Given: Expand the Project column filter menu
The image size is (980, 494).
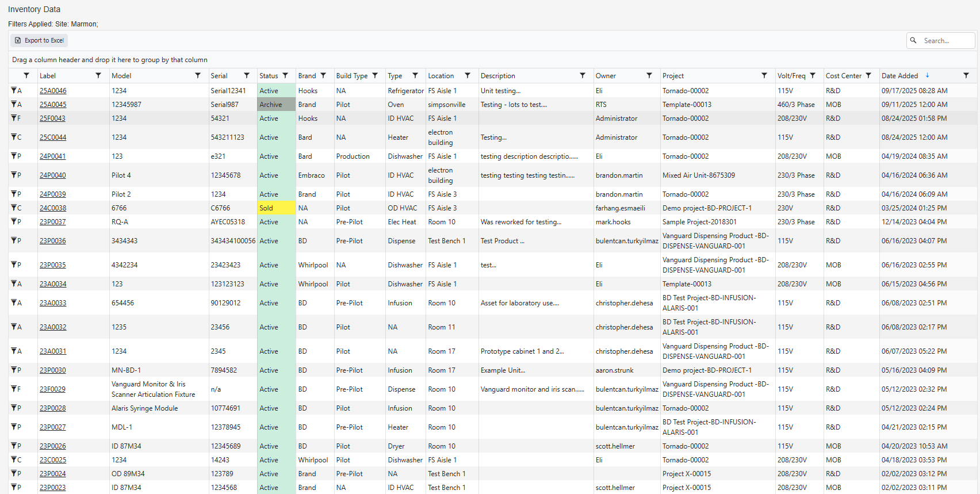Looking at the screenshot, I should point(764,75).
